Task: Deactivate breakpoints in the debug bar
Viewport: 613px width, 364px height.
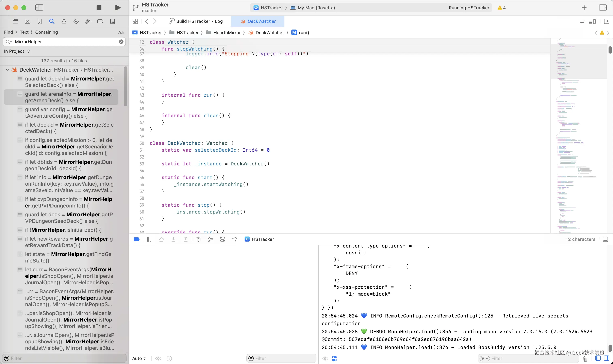Action: pos(136,239)
